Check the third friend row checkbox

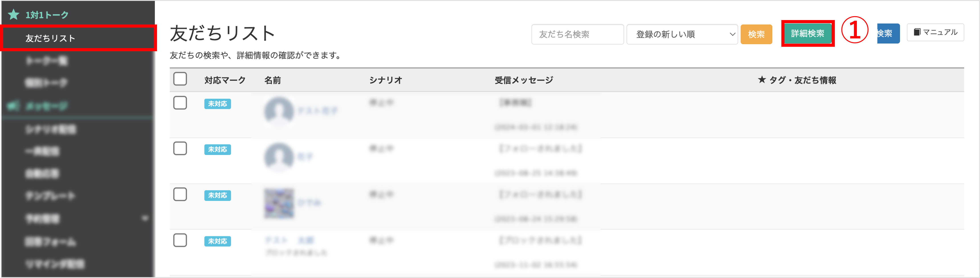(180, 195)
